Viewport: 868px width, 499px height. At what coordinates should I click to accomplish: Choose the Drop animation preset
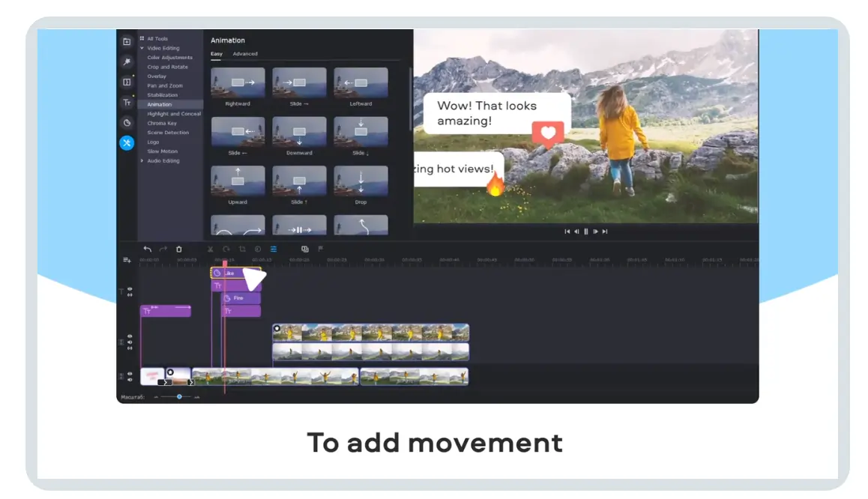(361, 181)
